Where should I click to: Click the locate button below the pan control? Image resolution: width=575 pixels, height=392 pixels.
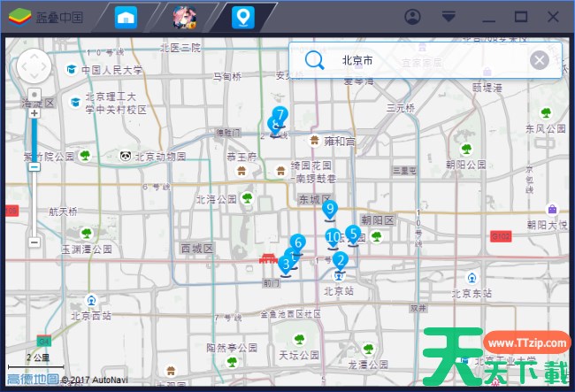[x=34, y=95]
